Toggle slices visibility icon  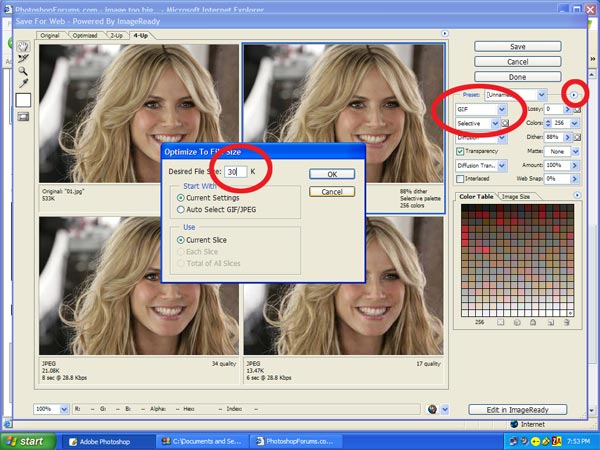[x=22, y=117]
